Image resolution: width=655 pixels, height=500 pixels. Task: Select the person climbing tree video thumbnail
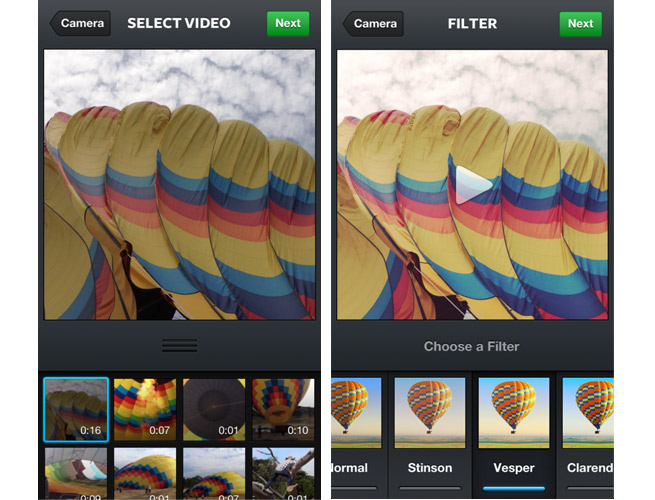(x=283, y=474)
